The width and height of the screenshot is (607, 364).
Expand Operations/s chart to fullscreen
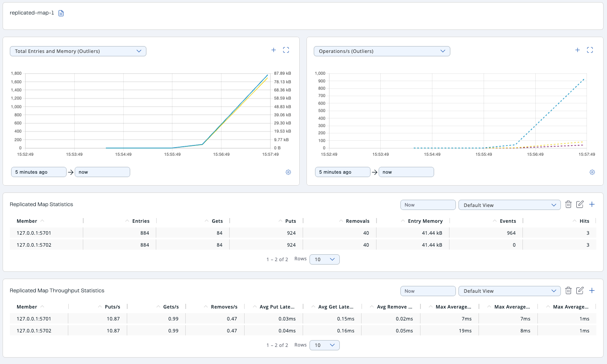590,50
